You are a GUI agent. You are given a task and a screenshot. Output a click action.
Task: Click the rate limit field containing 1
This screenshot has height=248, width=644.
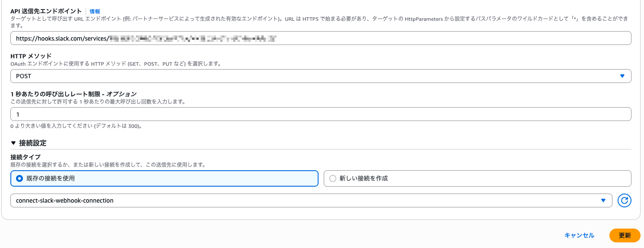[320, 114]
